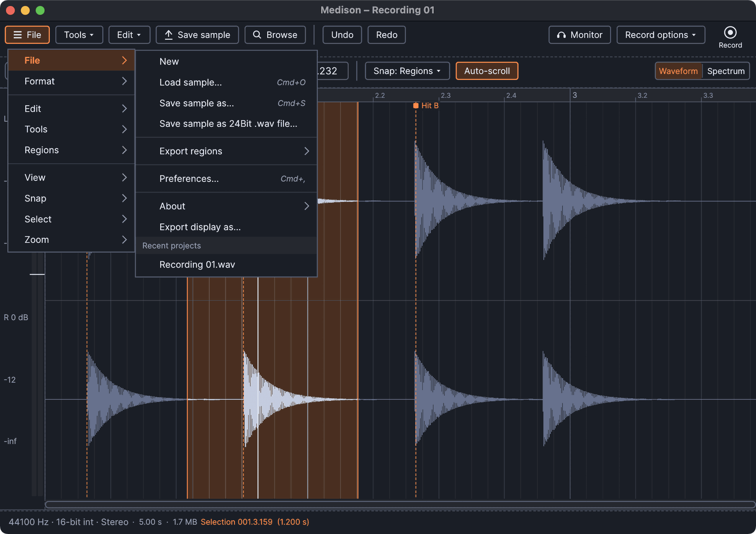
Task: Start recording with the Record icon
Action: (730, 33)
